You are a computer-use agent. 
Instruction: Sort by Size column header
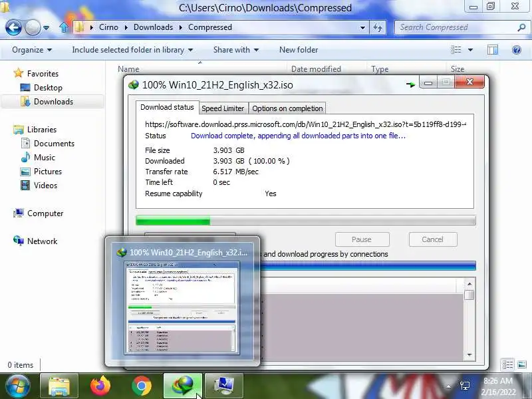click(x=458, y=69)
